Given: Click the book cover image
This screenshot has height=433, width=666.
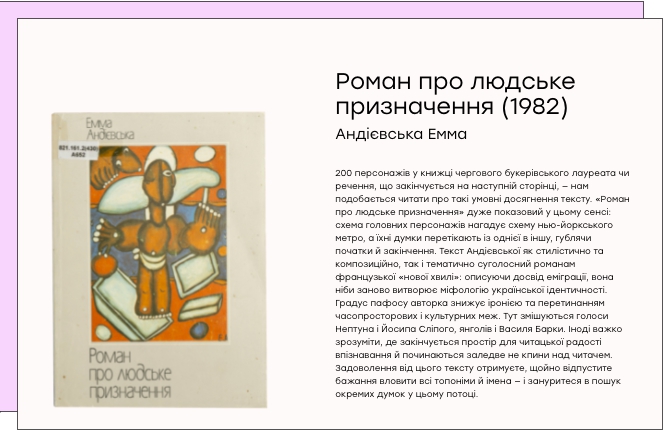Looking at the screenshot, I should pyautogui.click(x=159, y=260).
